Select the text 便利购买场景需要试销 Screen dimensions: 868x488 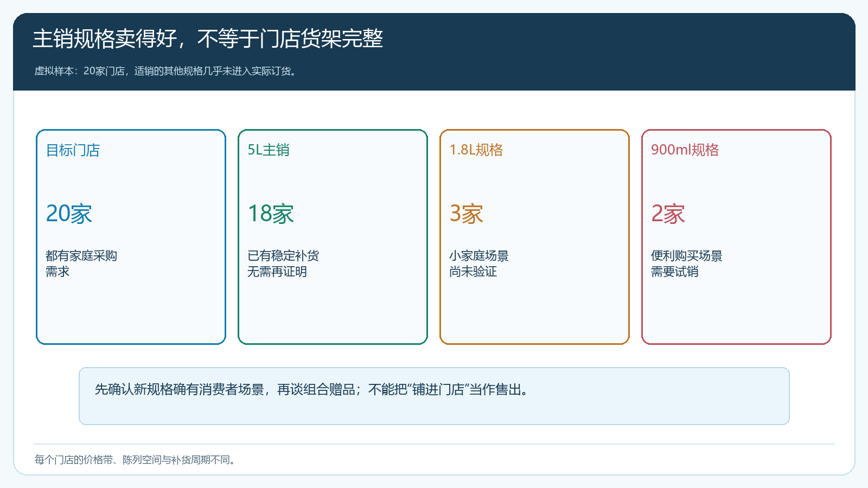687,264
